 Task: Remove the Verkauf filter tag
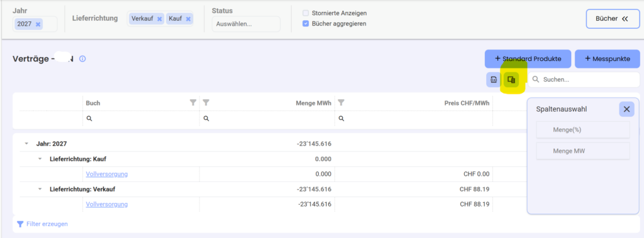[x=159, y=19]
